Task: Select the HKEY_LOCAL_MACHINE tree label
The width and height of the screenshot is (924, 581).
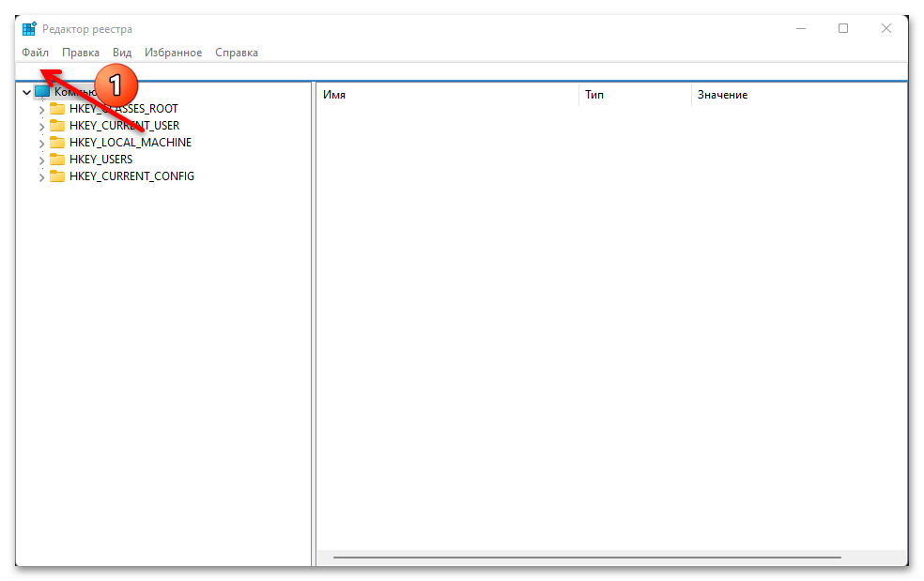Action: (131, 143)
